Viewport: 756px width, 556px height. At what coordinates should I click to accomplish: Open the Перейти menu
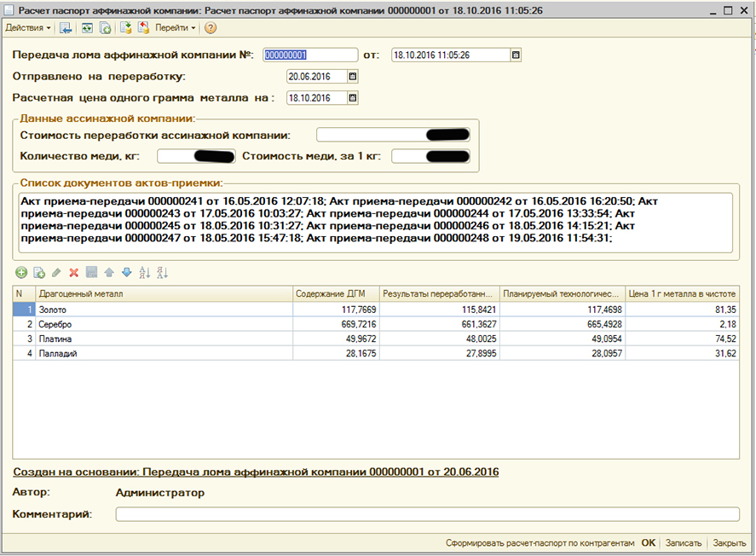pyautogui.click(x=176, y=28)
